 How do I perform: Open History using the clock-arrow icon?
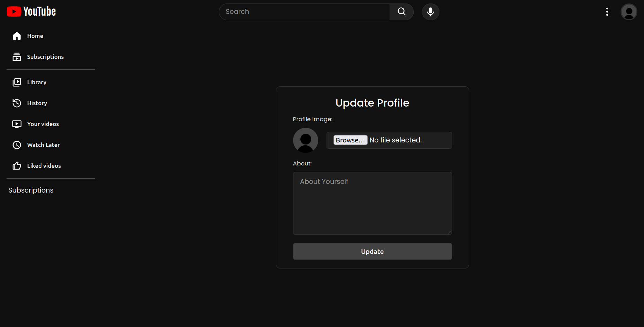pos(17,103)
